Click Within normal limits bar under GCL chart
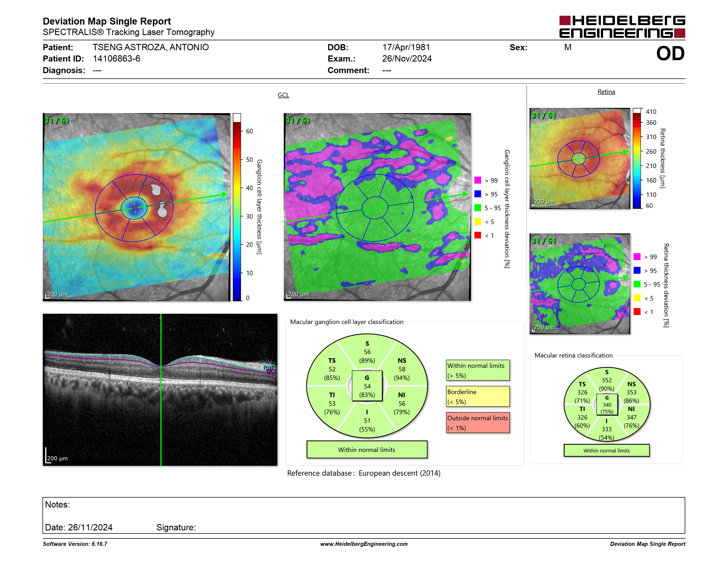Image resolution: width=728 pixels, height=563 pixels. click(367, 450)
